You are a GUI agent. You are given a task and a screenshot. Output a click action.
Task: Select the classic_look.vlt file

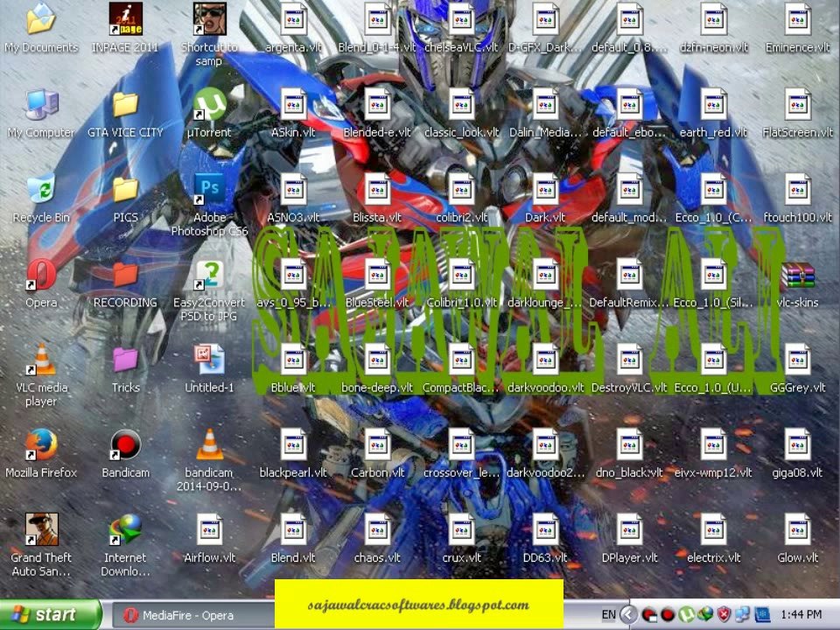[x=462, y=104]
